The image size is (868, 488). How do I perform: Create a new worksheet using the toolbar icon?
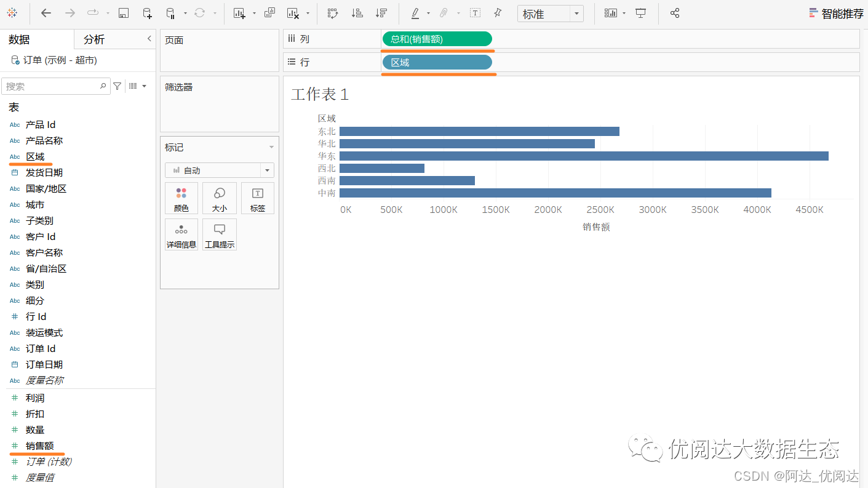[x=239, y=13]
